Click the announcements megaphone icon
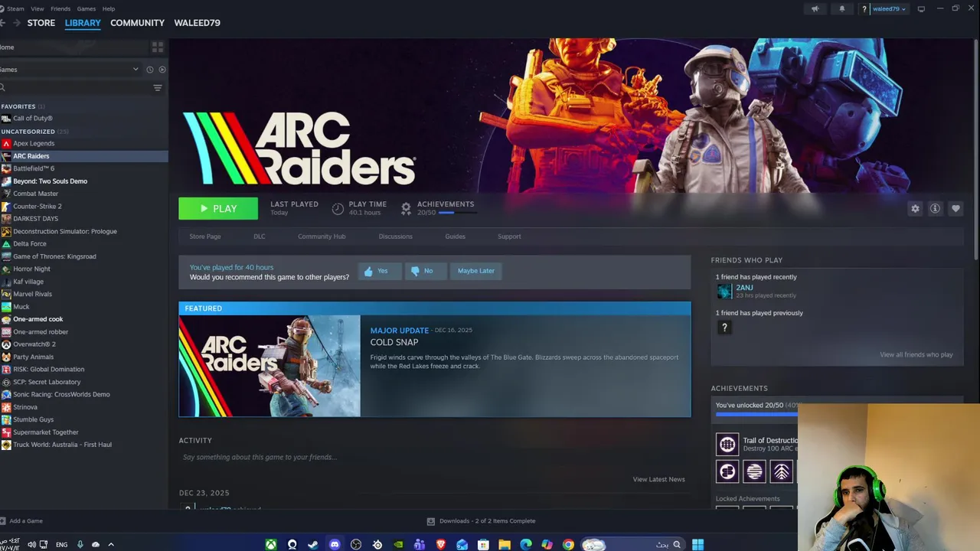This screenshot has height=551, width=980. (x=815, y=9)
